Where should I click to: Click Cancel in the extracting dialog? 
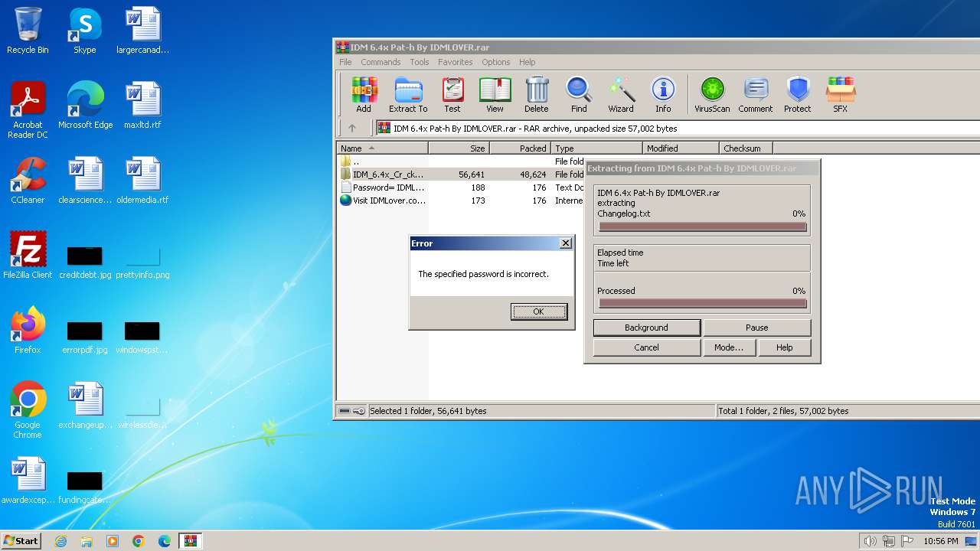[647, 347]
